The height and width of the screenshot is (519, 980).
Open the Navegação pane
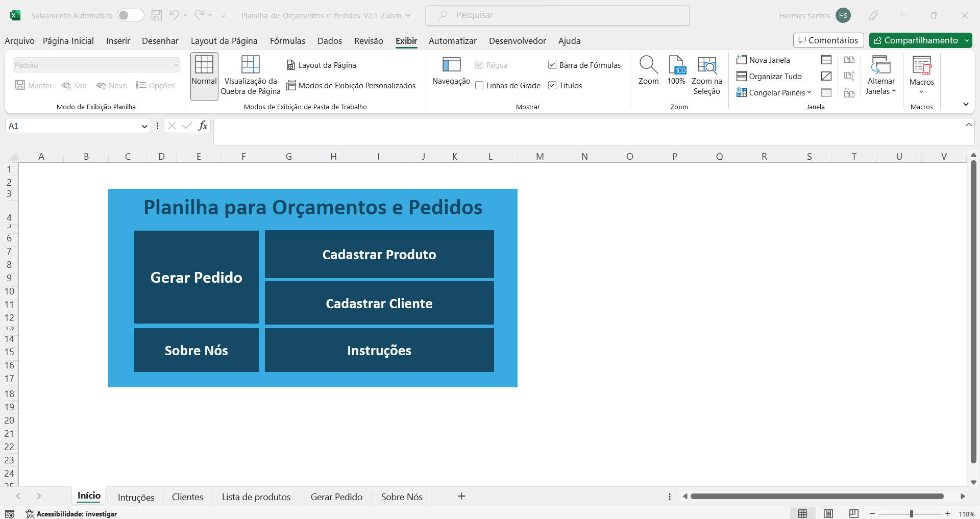pyautogui.click(x=451, y=71)
